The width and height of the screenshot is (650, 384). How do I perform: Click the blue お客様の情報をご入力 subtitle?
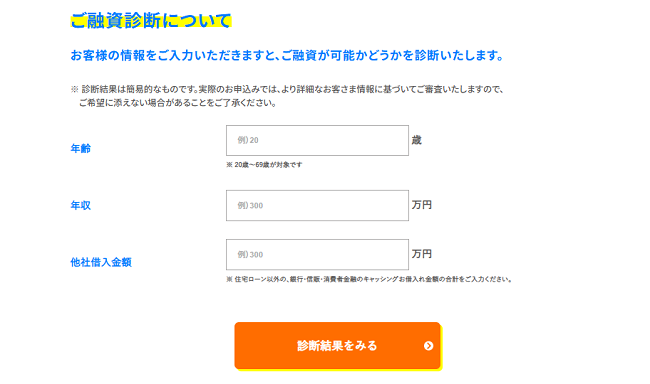[287, 55]
